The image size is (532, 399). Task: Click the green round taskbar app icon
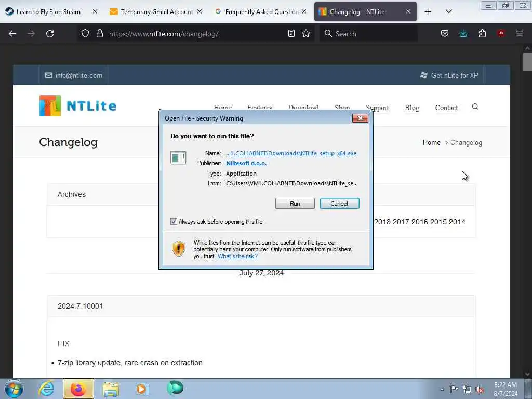[175, 389]
